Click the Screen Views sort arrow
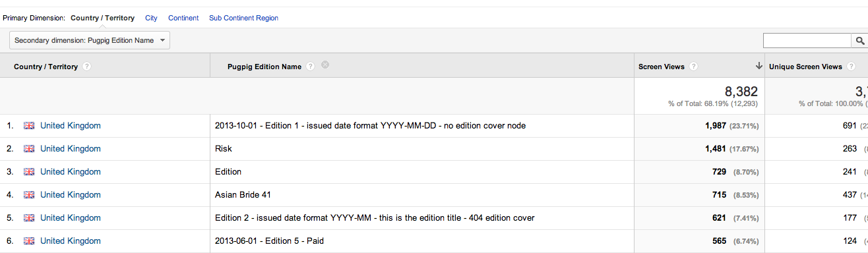This screenshot has width=868, height=253. pyautogui.click(x=759, y=66)
